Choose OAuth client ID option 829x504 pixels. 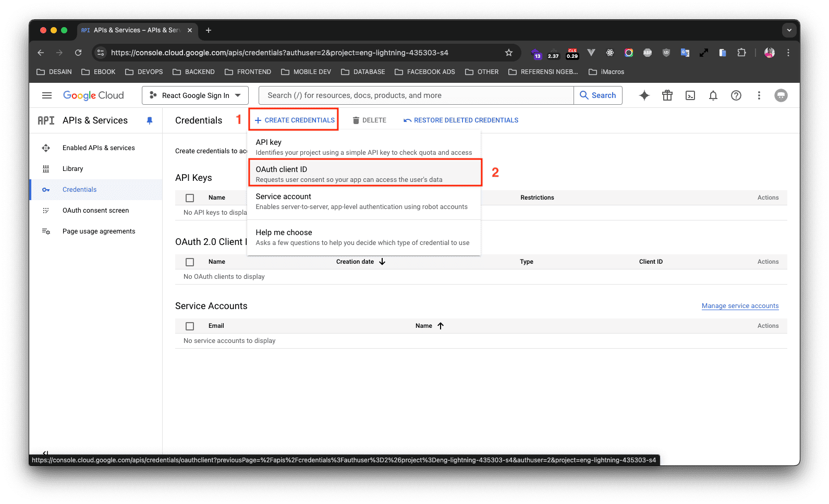pos(364,174)
